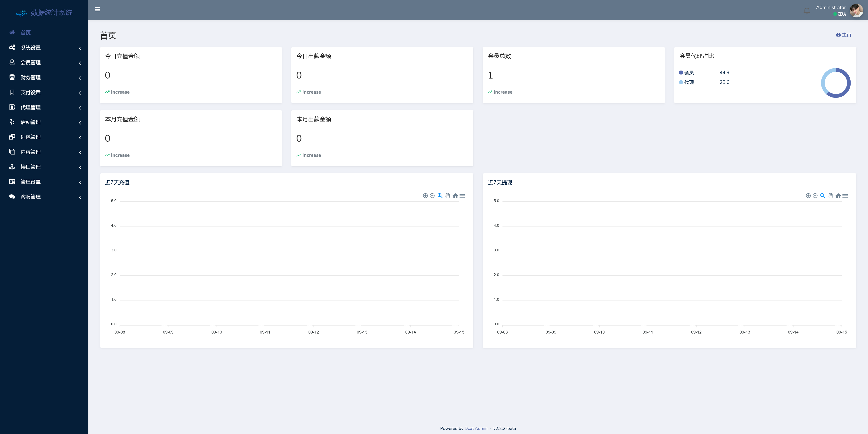Open the notification bell
The image size is (868, 434).
(x=807, y=11)
